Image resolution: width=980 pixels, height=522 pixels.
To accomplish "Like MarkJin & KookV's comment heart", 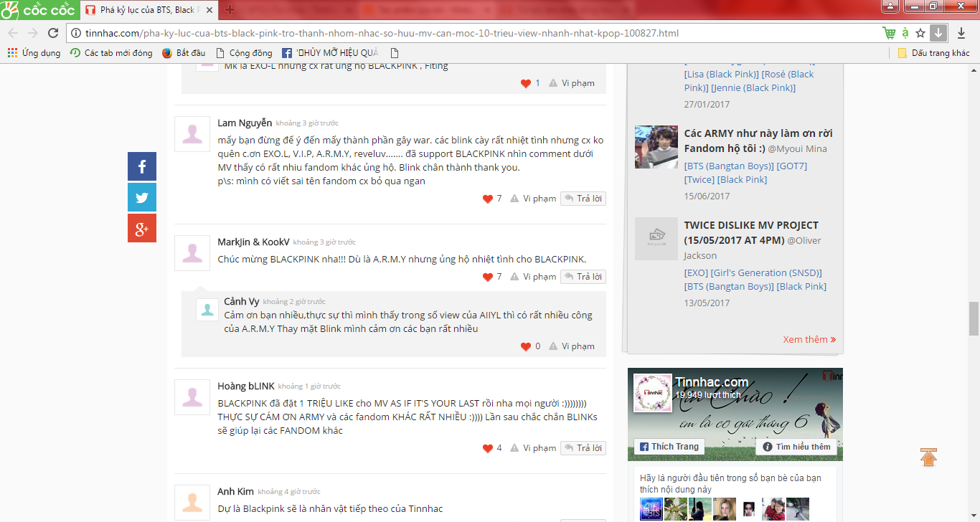I will click(488, 277).
